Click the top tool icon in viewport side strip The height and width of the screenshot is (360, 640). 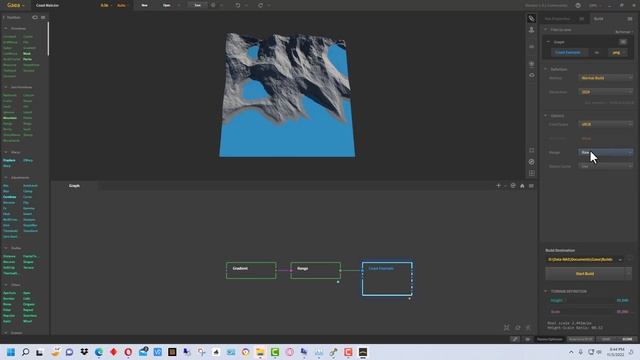click(x=531, y=18)
